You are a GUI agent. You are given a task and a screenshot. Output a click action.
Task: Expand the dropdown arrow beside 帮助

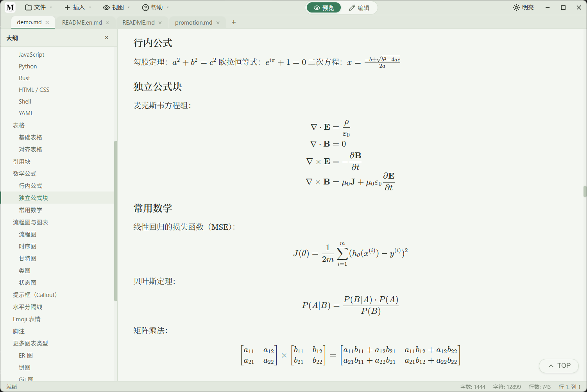[168, 7]
